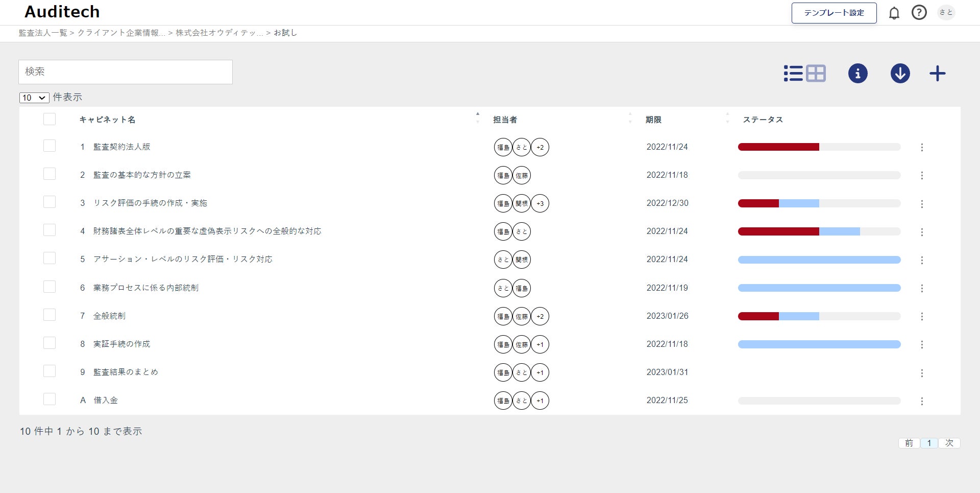Check the box for 全般統制
The image size is (980, 493).
click(50, 315)
